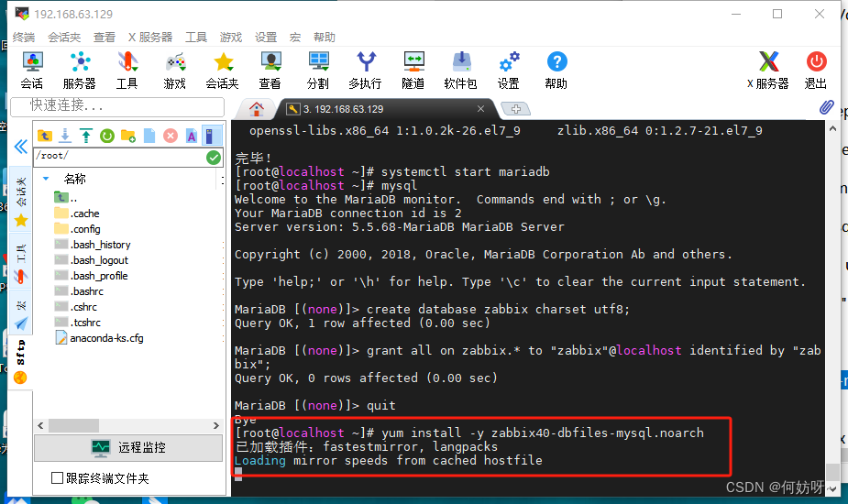Switch to the 会话夹 sidebar tab

pos(20,200)
